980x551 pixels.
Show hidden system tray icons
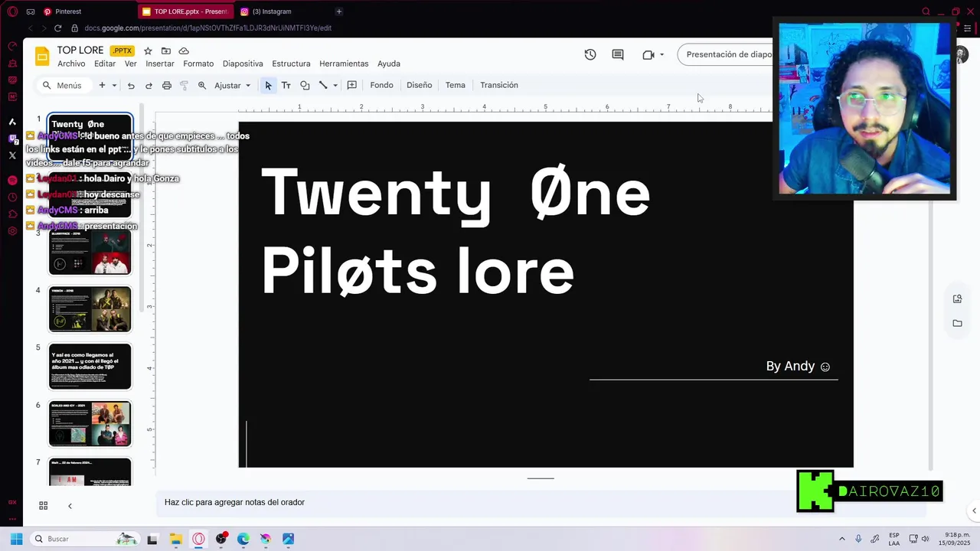pos(842,539)
